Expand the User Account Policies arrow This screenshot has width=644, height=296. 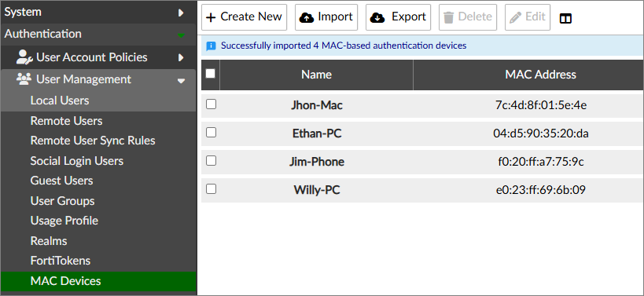click(181, 57)
